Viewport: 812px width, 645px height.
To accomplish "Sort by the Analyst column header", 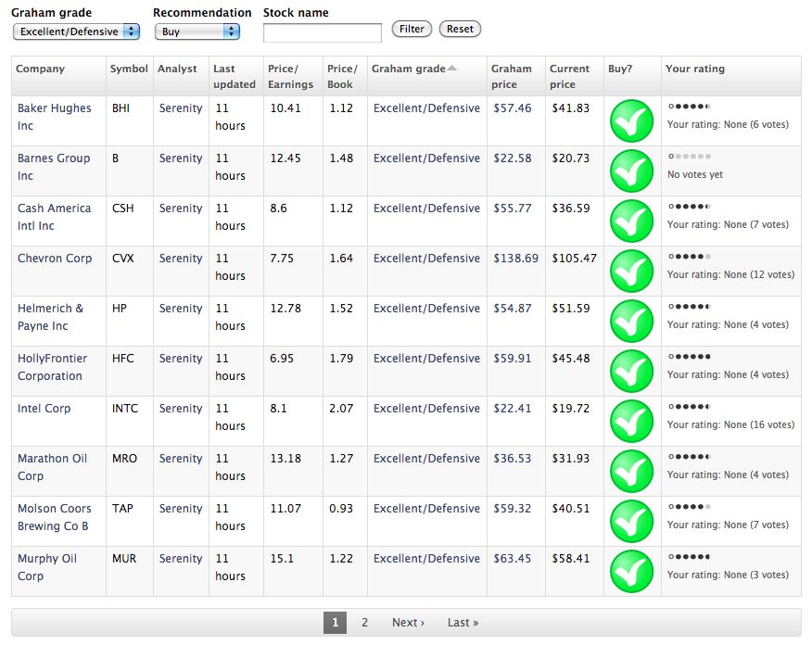I will coord(177,69).
